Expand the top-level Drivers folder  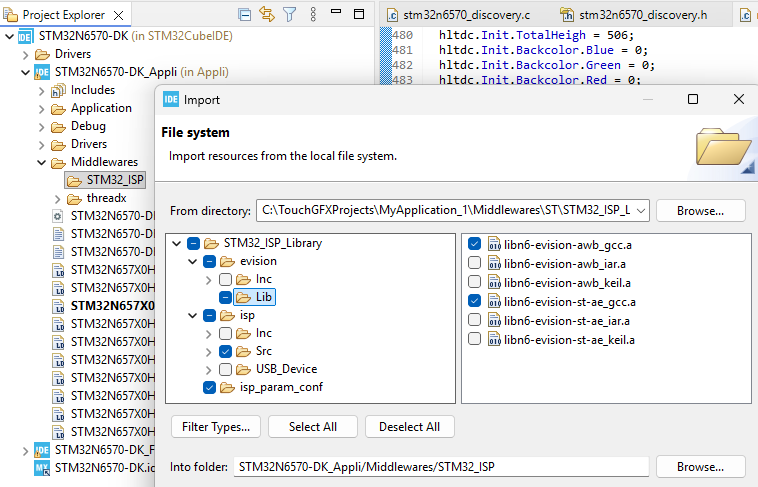point(26,55)
